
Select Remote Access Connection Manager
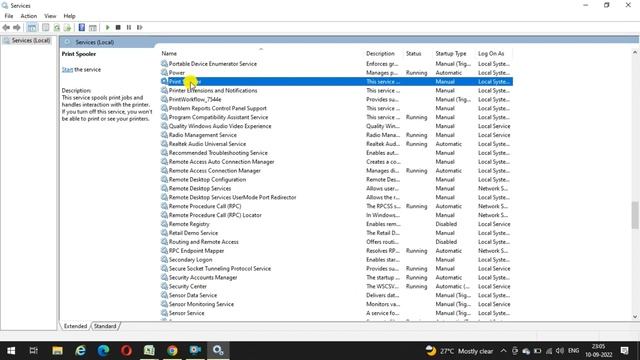(x=215, y=171)
